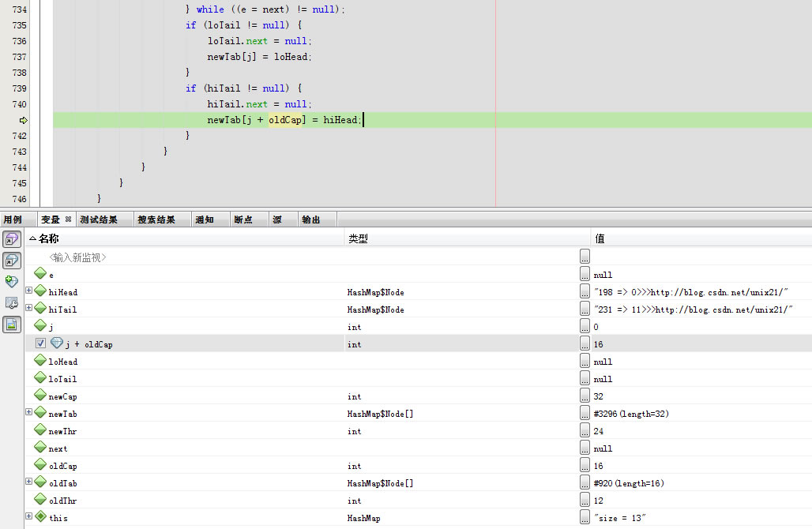This screenshot has width=812, height=529.
Task: Click the 值 column header
Action: [701, 238]
